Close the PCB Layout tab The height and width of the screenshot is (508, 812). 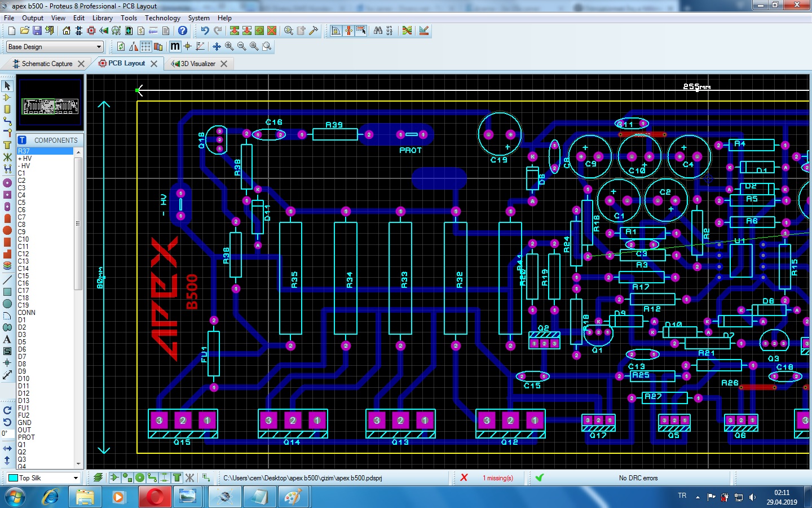[153, 64]
